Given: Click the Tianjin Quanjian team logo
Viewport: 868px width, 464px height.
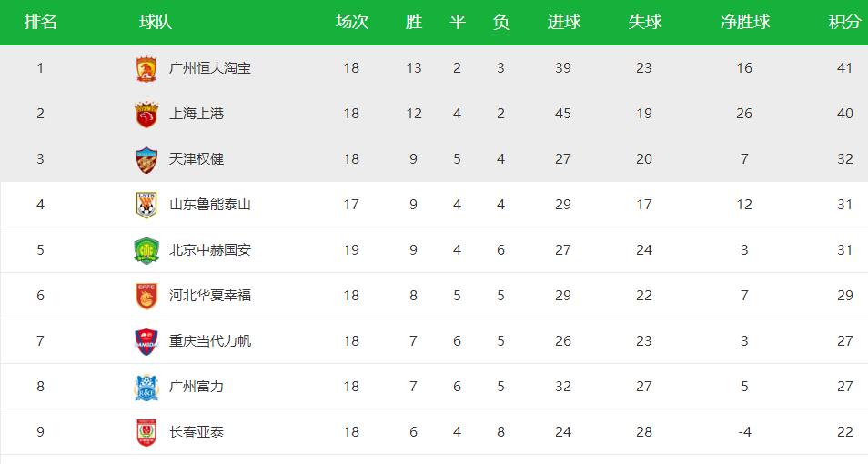Looking at the screenshot, I should (146, 159).
